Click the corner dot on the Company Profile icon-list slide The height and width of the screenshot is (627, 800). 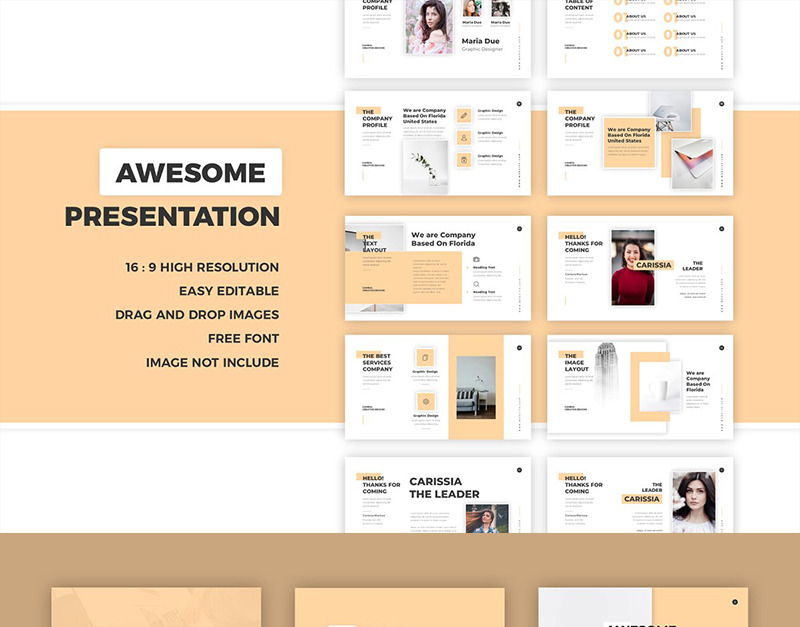[519, 104]
